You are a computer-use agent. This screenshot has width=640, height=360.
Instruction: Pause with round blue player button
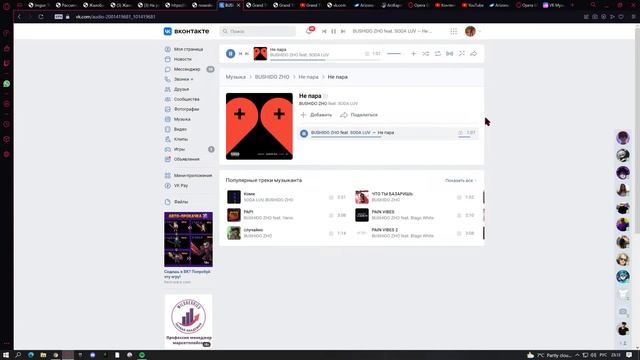(231, 53)
